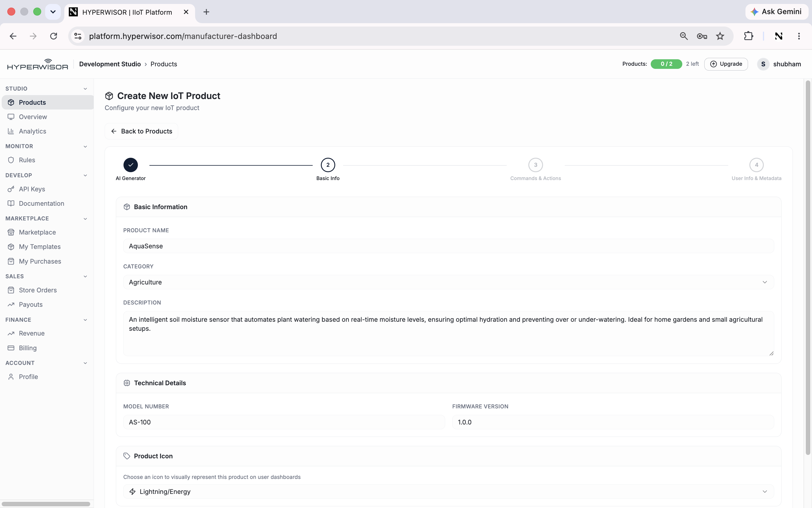812x508 pixels.
Task: Open a new browser tab
Action: (x=206, y=12)
